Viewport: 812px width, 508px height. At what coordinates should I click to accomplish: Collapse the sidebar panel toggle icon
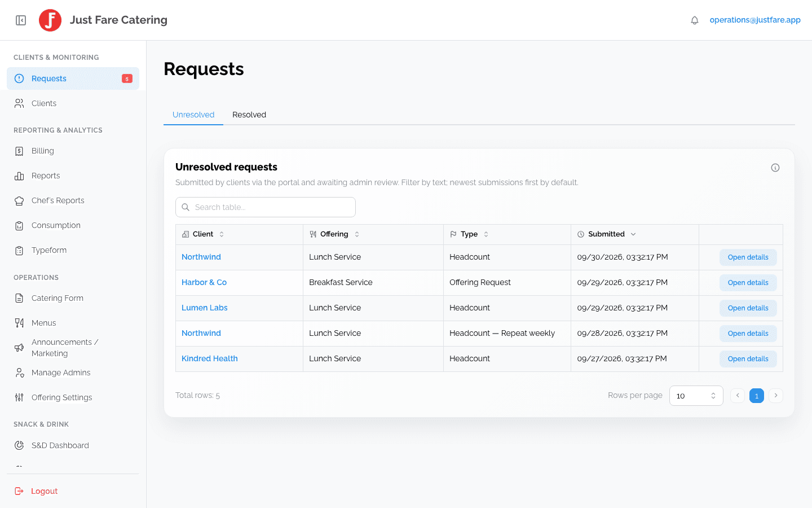(x=21, y=20)
